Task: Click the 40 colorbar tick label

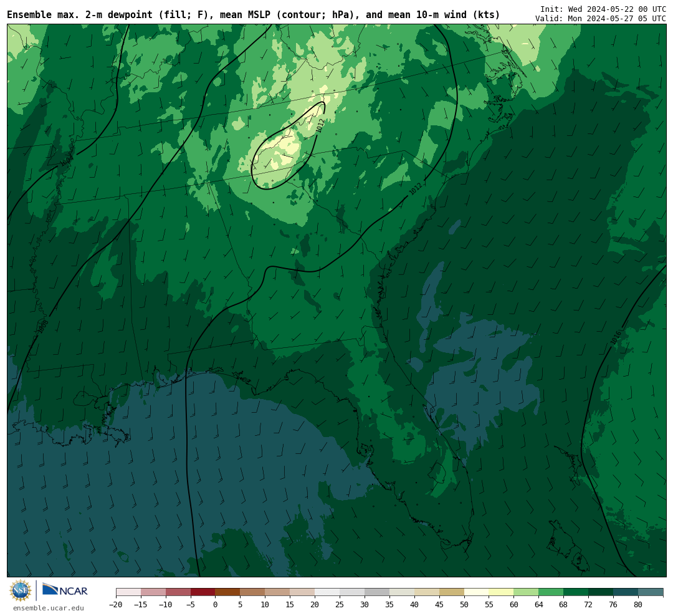Action: point(414,605)
